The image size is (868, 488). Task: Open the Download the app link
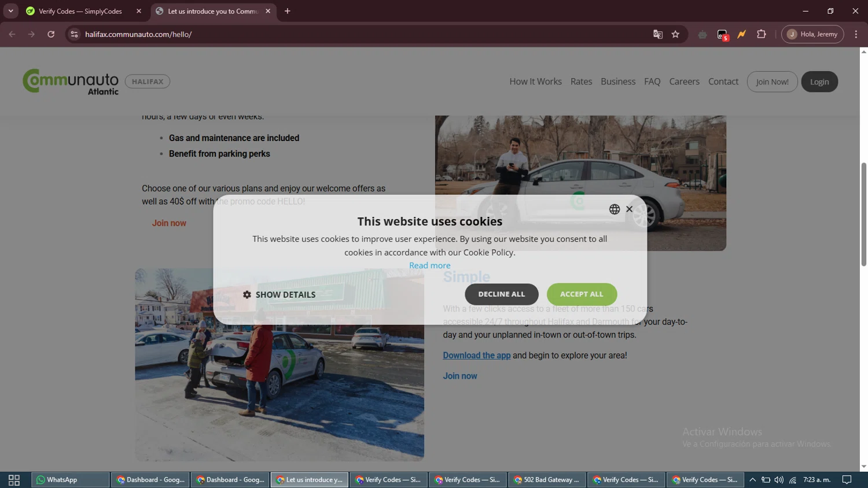(477, 356)
